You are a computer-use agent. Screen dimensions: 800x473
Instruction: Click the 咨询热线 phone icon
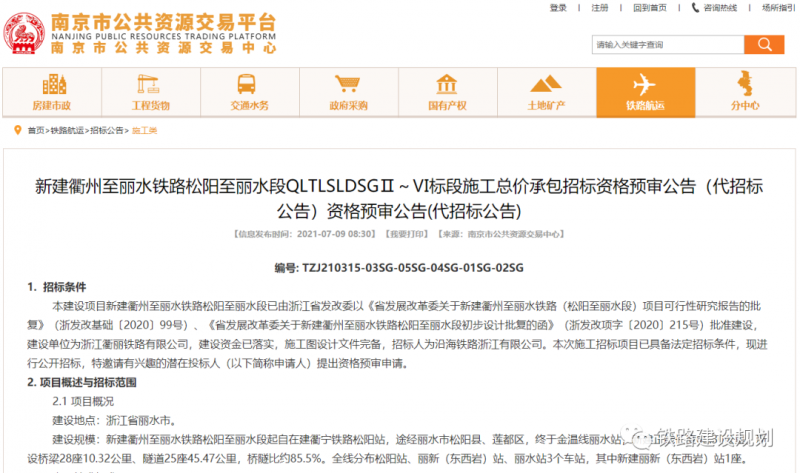pos(696,8)
